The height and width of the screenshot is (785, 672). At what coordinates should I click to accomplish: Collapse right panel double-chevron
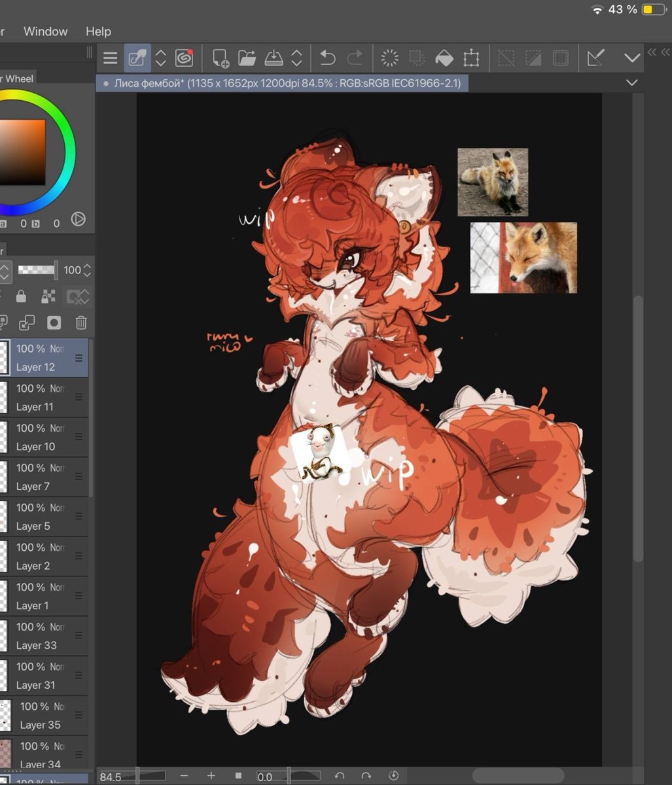652,52
